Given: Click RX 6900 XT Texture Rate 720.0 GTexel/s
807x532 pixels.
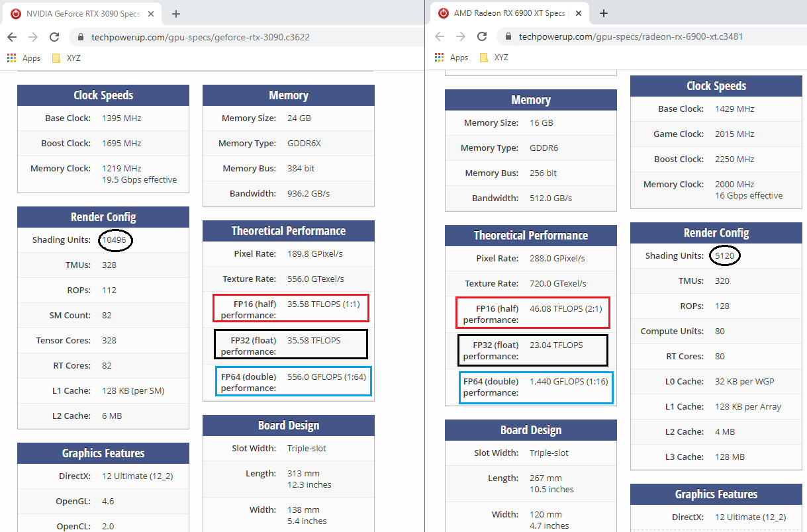Looking at the screenshot, I should click(x=558, y=283).
